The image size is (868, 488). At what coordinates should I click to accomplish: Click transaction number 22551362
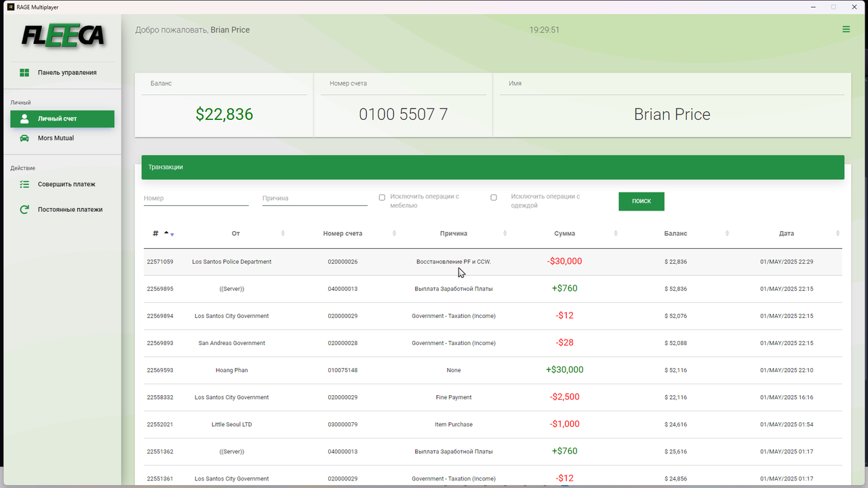[160, 451]
